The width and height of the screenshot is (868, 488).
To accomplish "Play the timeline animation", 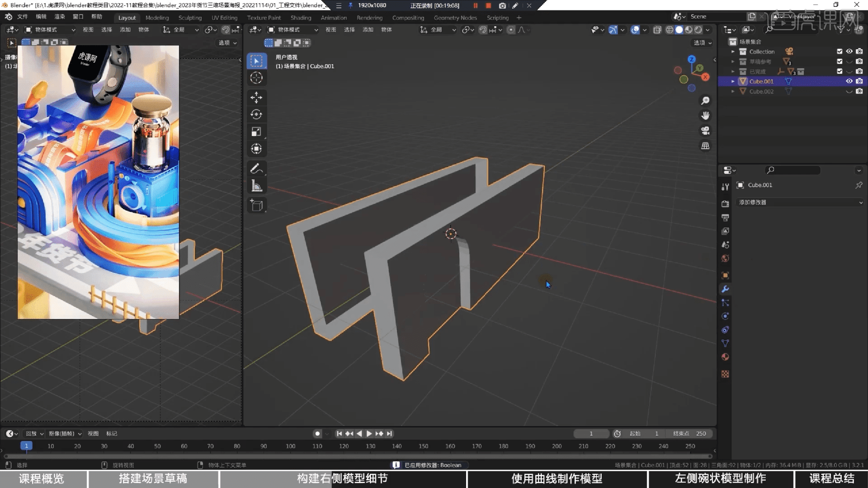I will point(369,433).
